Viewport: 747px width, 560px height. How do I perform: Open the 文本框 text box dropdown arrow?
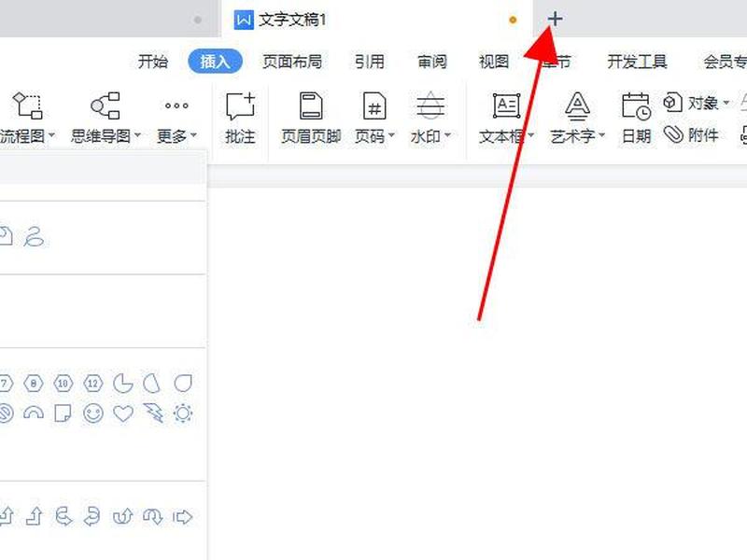[530, 135]
